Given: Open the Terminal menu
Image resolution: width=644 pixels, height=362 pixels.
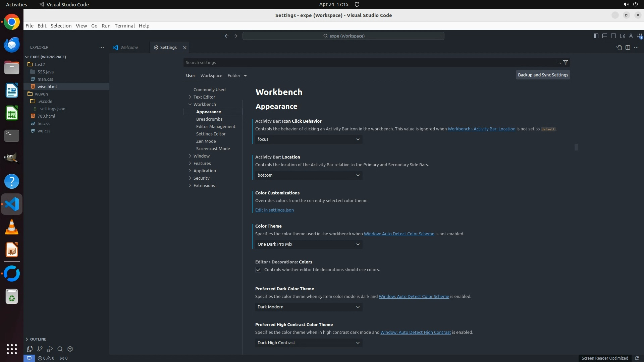Looking at the screenshot, I should [x=124, y=26].
